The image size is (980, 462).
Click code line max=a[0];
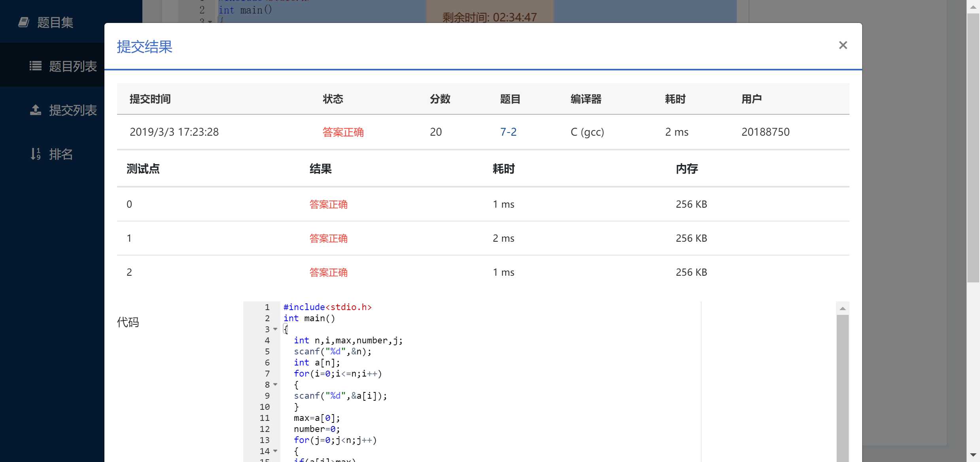point(317,418)
